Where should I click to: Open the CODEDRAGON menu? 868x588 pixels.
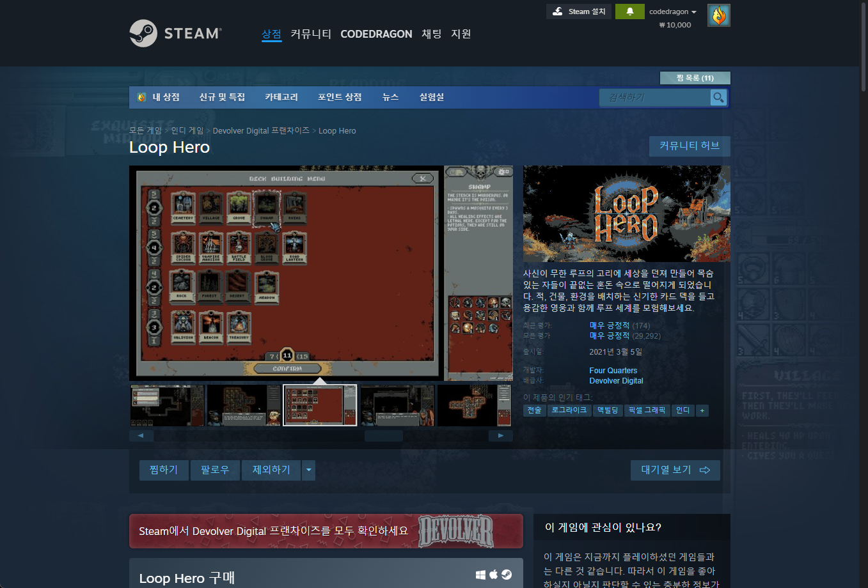pyautogui.click(x=376, y=34)
